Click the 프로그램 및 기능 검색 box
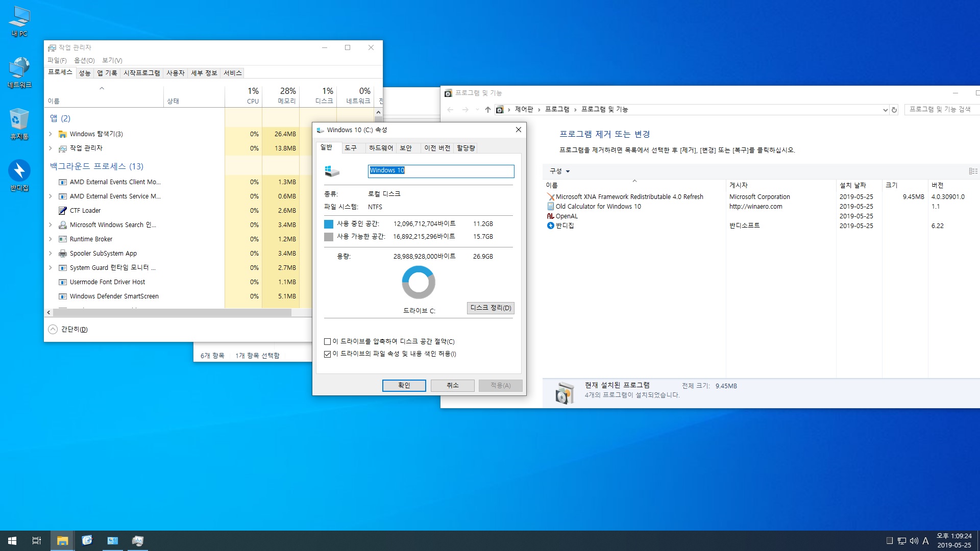Image resolution: width=980 pixels, height=551 pixels. (942, 110)
